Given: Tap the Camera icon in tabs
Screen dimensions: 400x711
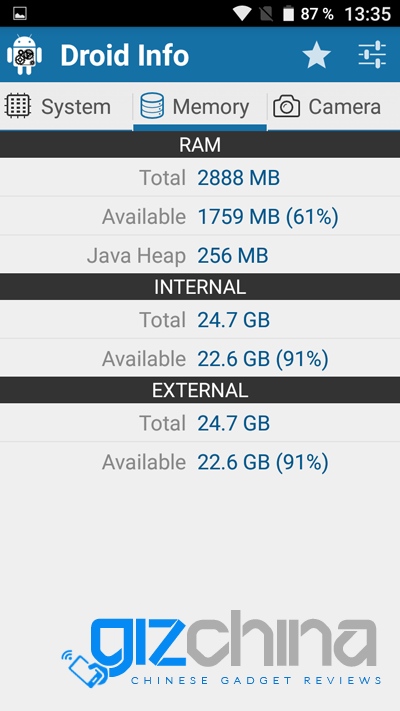Looking at the screenshot, I should coord(286,107).
